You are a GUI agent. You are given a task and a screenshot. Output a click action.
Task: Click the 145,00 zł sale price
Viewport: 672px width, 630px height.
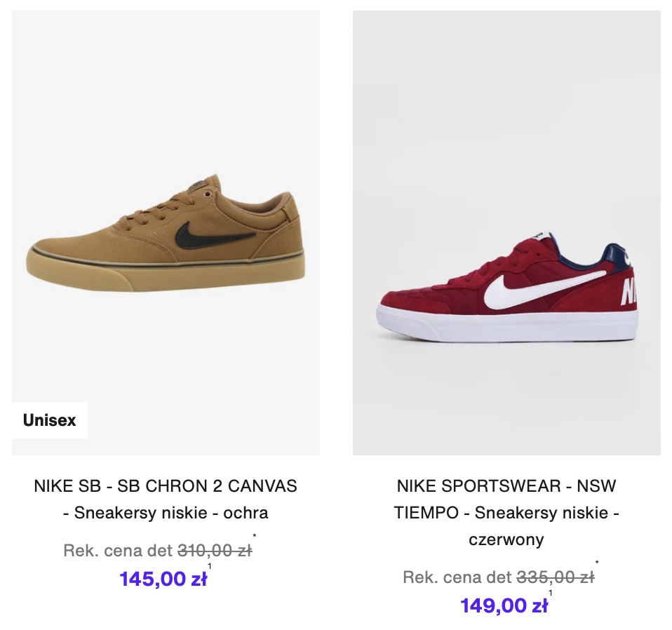point(163,579)
